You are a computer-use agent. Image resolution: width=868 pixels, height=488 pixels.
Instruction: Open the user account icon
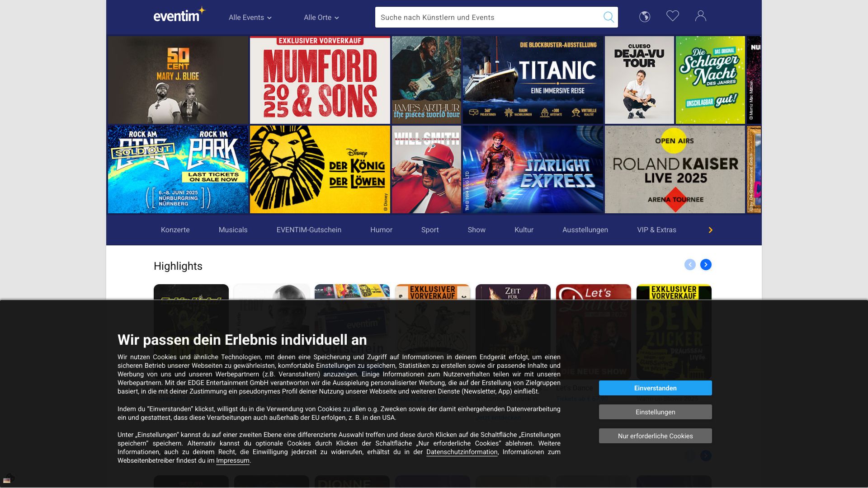point(701,16)
